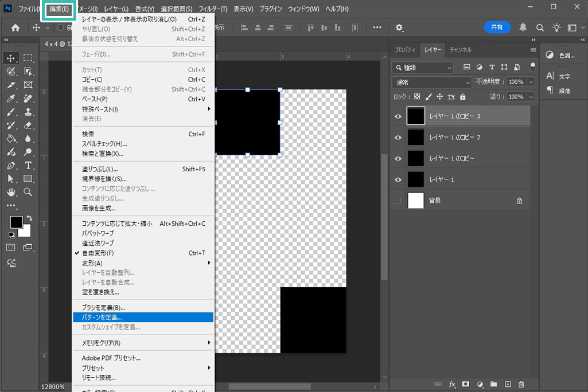Choose パターンを定義 menu item
Image resolution: width=588 pixels, height=392 pixels.
[143, 317]
